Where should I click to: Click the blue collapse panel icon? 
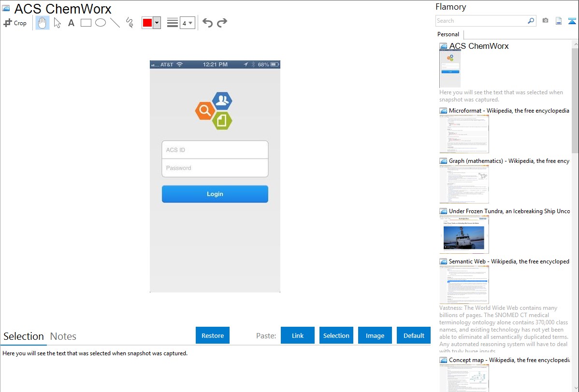(572, 21)
